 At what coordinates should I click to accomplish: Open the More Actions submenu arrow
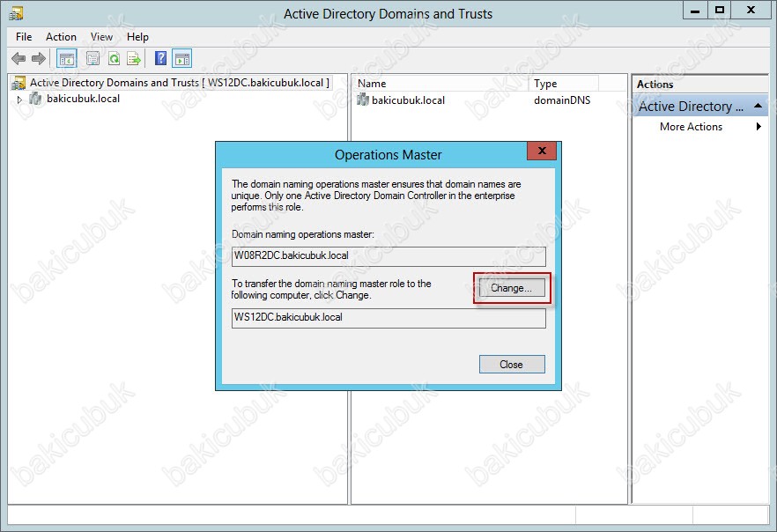[x=758, y=127]
